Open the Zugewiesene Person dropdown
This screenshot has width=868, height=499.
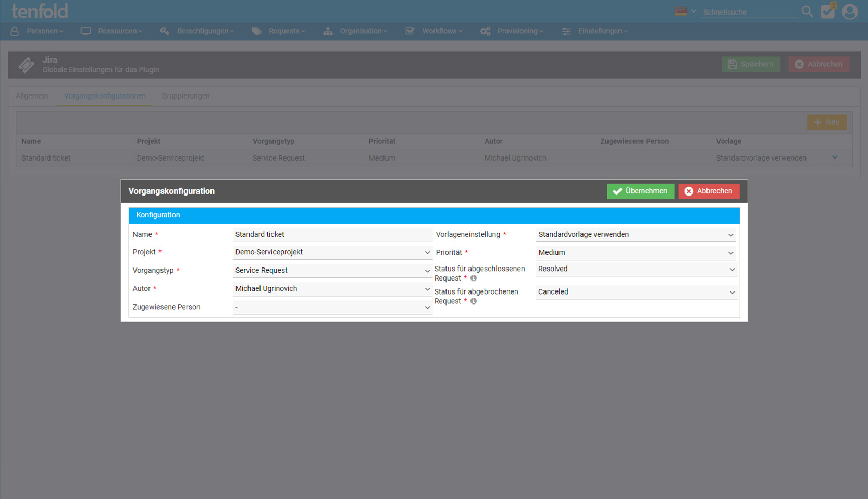click(x=332, y=307)
